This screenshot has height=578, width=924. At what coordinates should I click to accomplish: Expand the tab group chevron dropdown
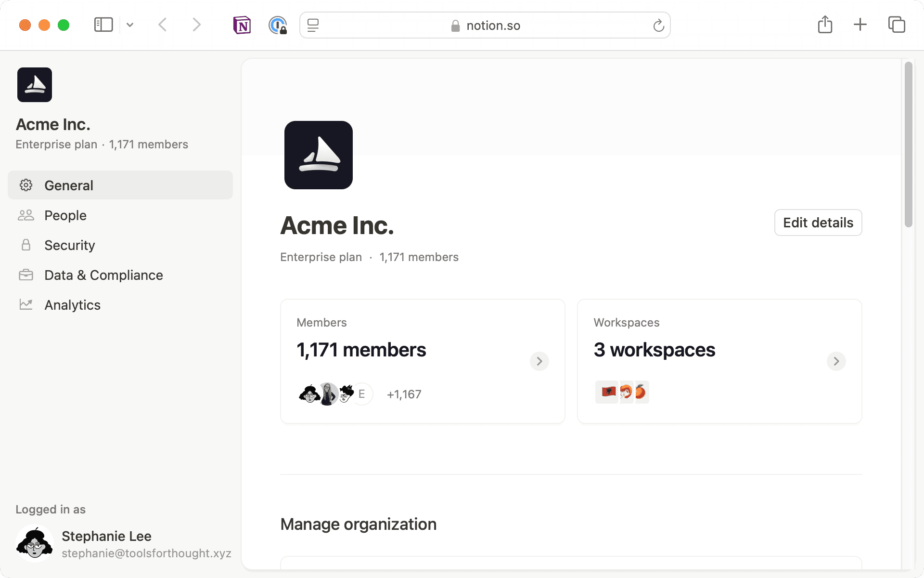click(x=129, y=25)
